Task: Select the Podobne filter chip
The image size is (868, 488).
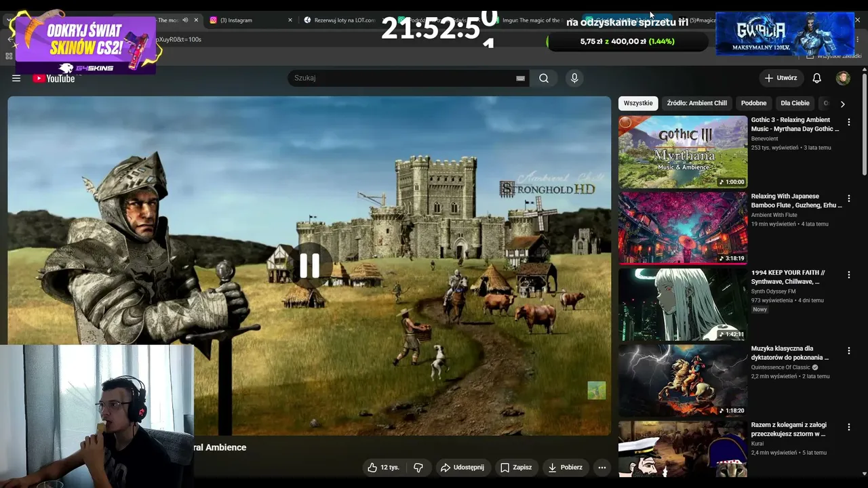Action: 753,103
